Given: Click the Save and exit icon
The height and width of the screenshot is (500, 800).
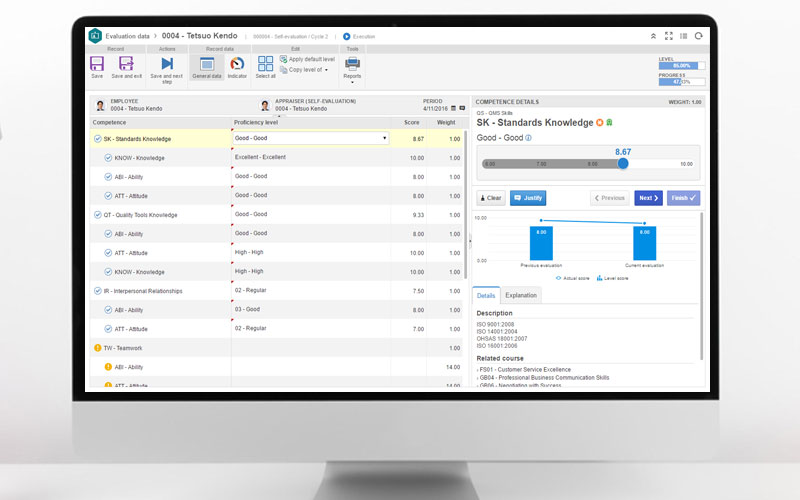Looking at the screenshot, I should (x=126, y=64).
